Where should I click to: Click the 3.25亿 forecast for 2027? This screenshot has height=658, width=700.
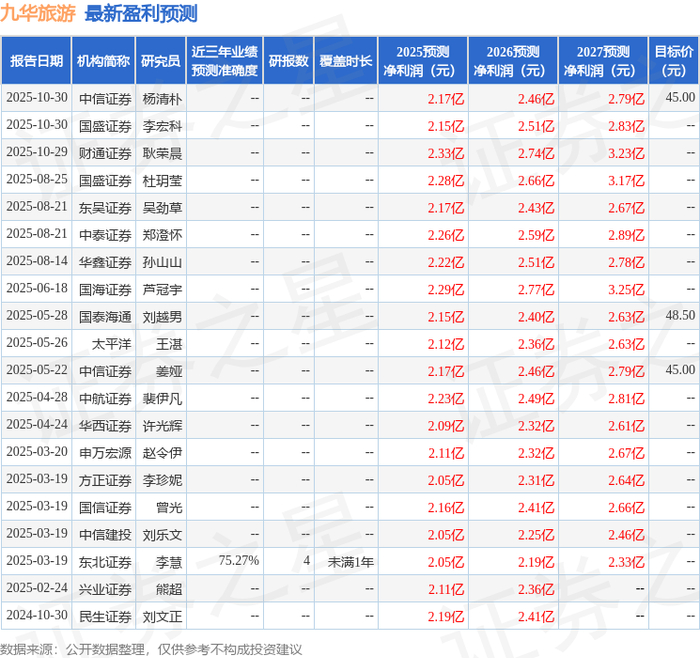click(626, 290)
